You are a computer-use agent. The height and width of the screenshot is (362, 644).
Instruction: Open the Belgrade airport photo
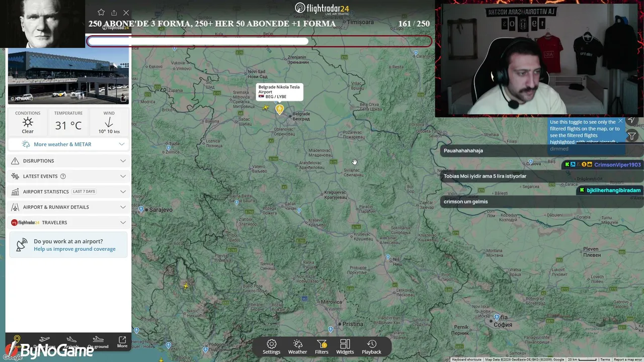68,76
